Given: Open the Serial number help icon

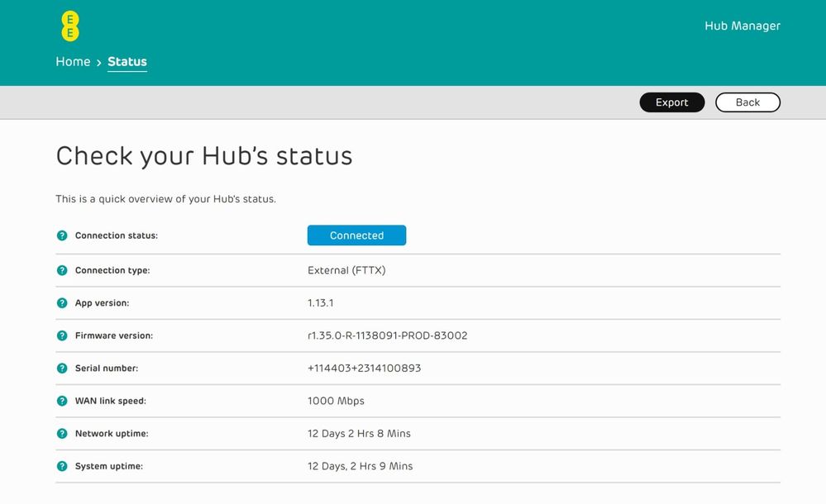Looking at the screenshot, I should [61, 368].
